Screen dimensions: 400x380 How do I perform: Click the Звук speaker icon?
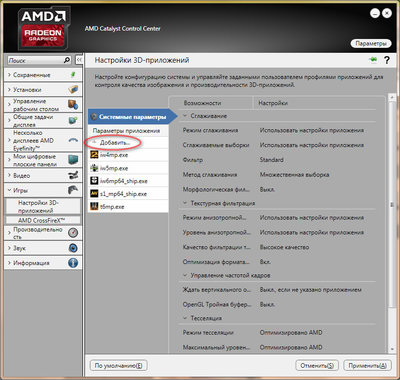coord(73,248)
